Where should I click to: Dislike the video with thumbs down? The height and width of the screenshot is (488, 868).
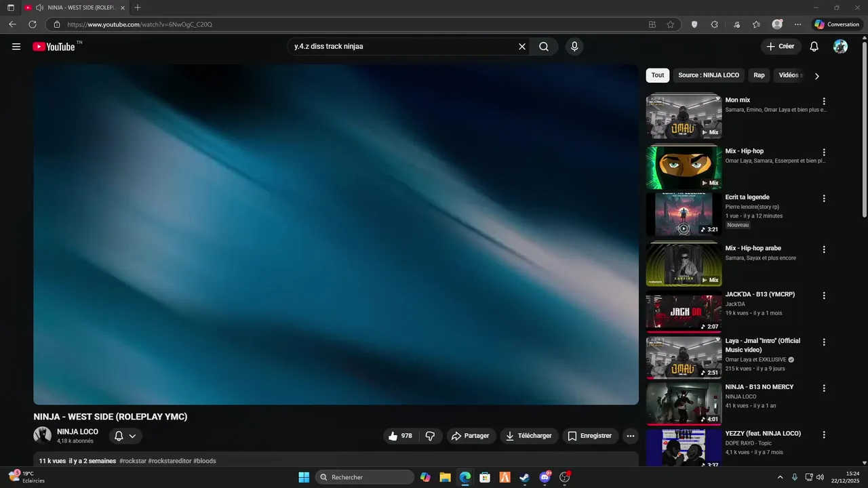(431, 436)
